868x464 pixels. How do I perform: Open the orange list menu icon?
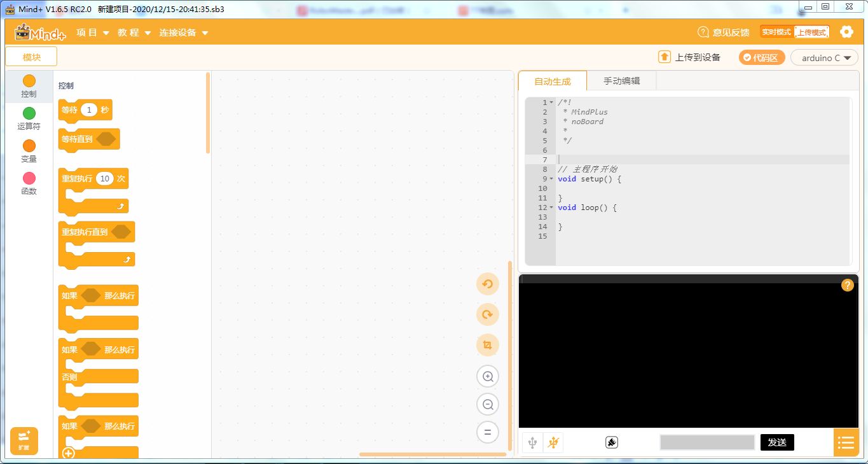846,442
